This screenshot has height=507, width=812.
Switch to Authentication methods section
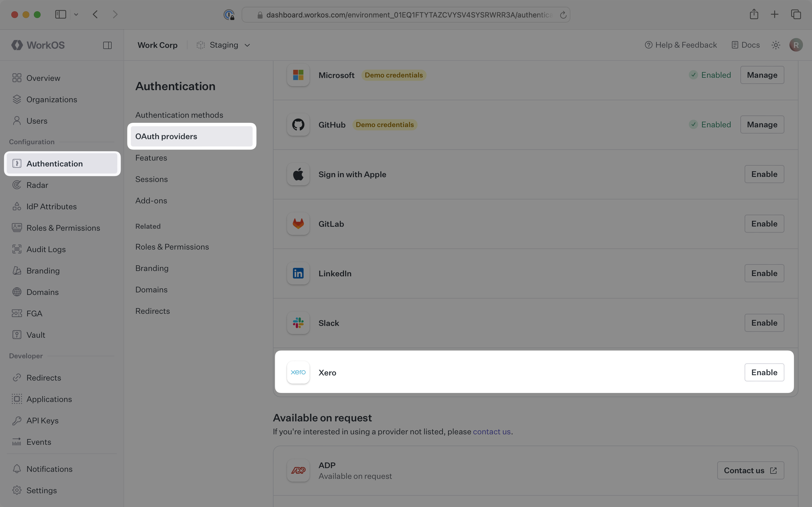coord(179,115)
